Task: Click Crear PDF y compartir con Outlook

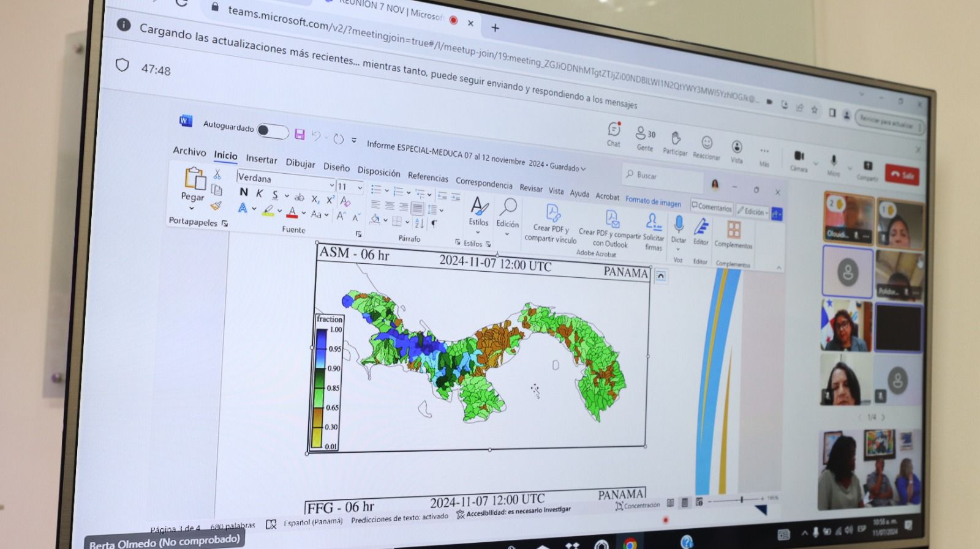Action: pyautogui.click(x=609, y=229)
